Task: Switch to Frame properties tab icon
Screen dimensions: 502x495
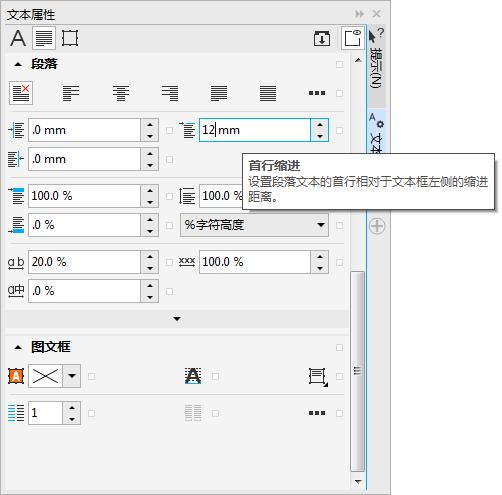Action: tap(70, 38)
